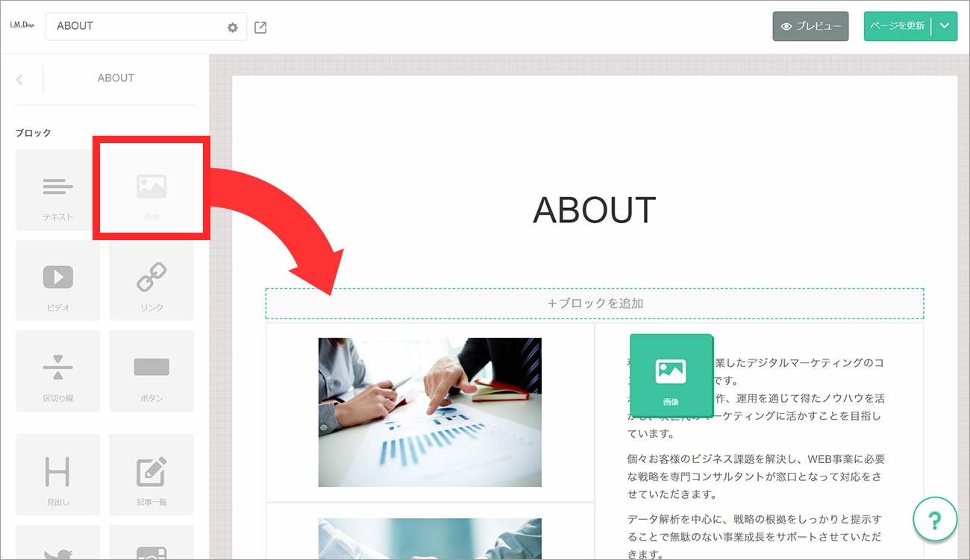Click paragraph starting 個々お客様のビジネス課題

click(756, 476)
